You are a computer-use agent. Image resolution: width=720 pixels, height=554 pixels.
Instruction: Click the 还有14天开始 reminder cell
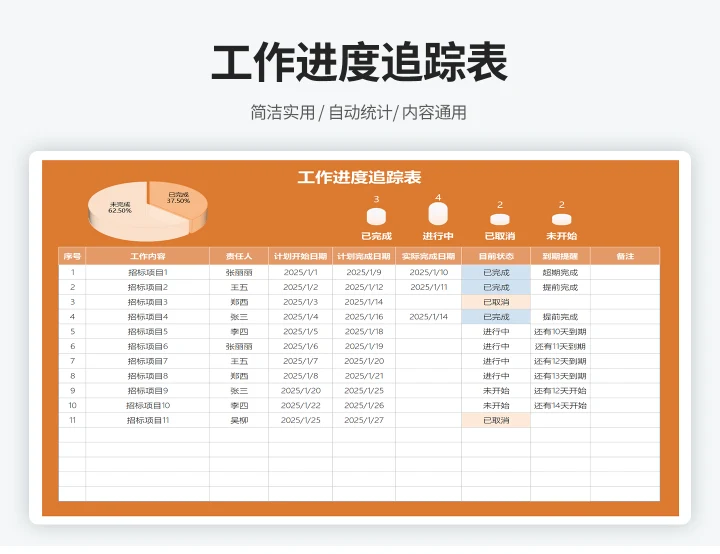[560, 405]
